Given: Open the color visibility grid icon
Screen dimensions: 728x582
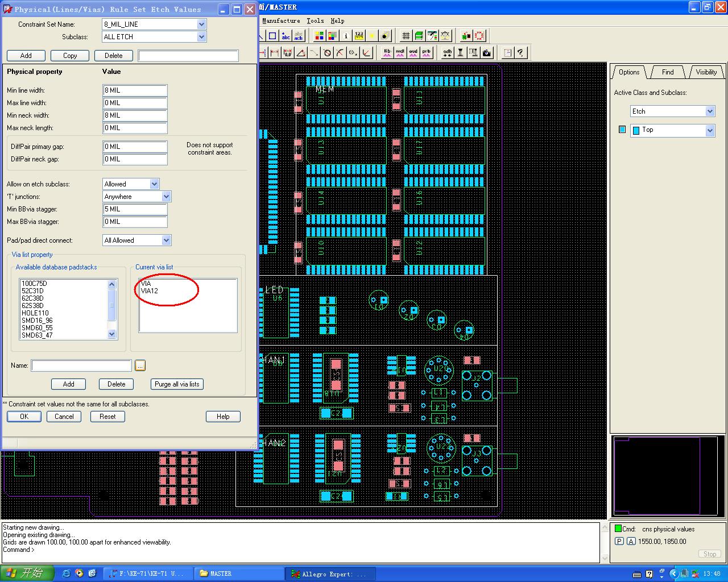Looking at the screenshot, I should tap(319, 36).
